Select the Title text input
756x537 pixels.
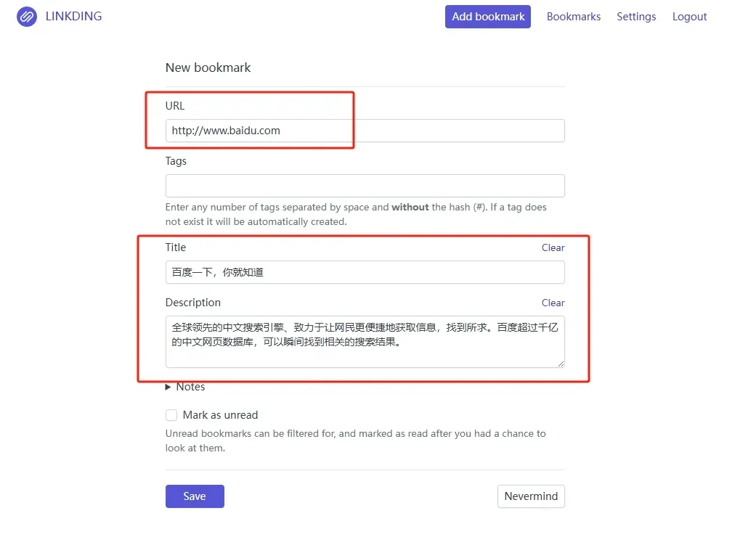pyautogui.click(x=365, y=272)
